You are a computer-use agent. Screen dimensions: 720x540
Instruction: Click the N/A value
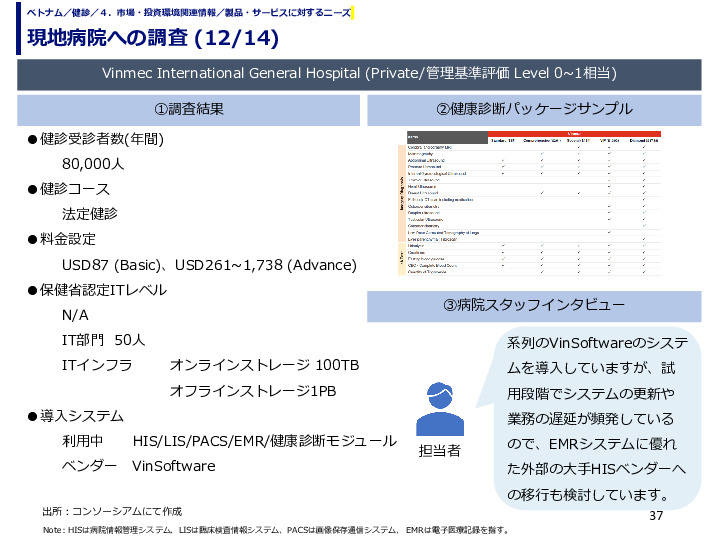[x=75, y=315]
